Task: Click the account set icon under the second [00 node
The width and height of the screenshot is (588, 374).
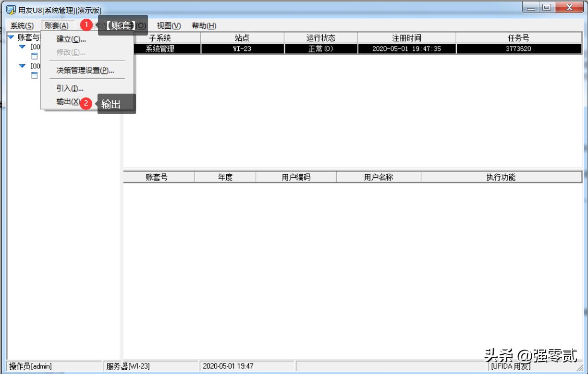Action: click(x=34, y=75)
